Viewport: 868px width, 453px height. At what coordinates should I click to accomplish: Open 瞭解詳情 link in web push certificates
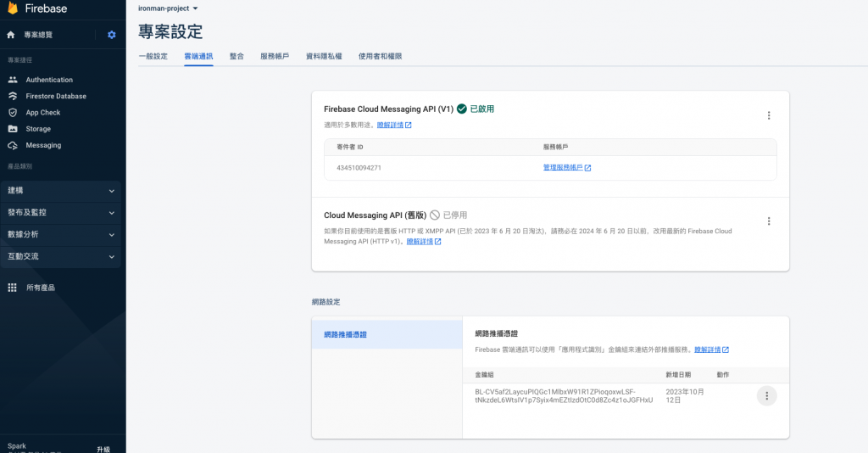(x=711, y=350)
